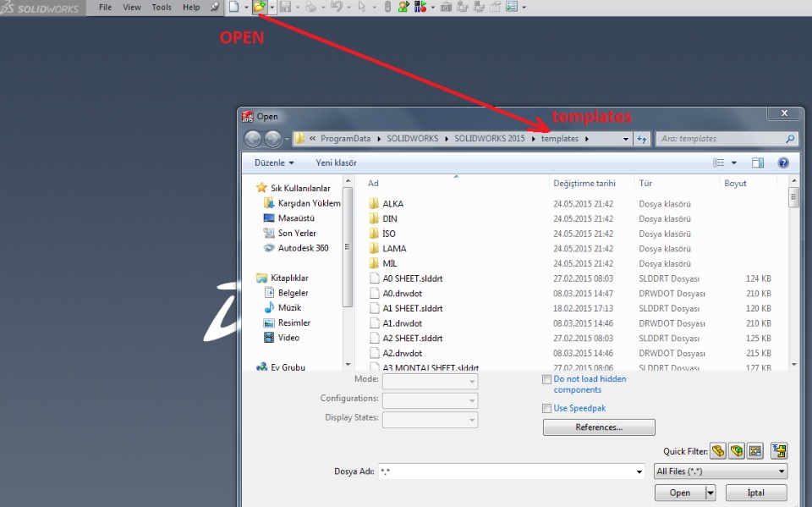Click the search magnifier icon in the dialog
Image resolution: width=812 pixels, height=507 pixels.
click(x=790, y=139)
